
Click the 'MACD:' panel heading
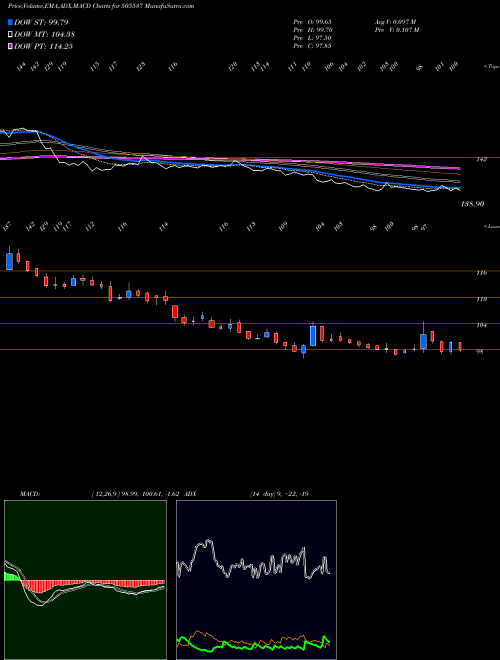[x=30, y=494]
